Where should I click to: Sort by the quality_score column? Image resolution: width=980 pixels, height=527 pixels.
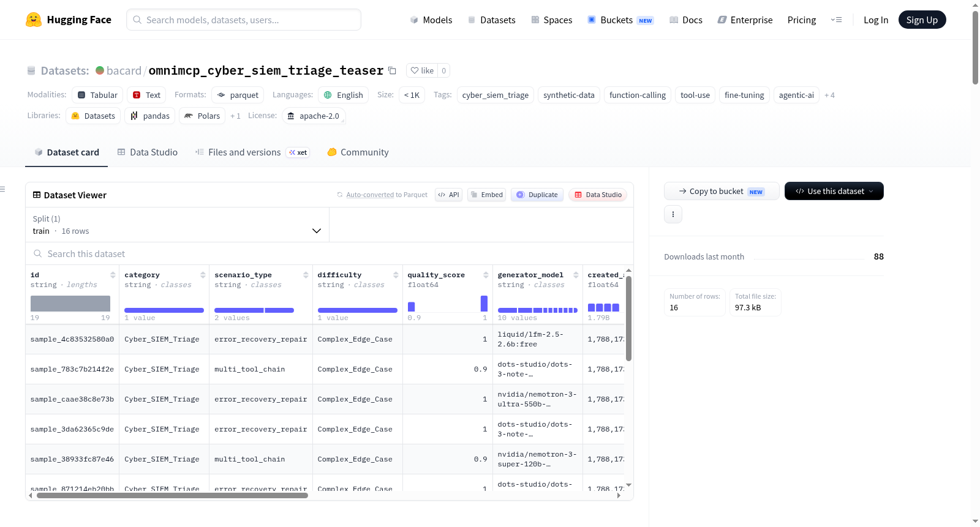[486, 275]
